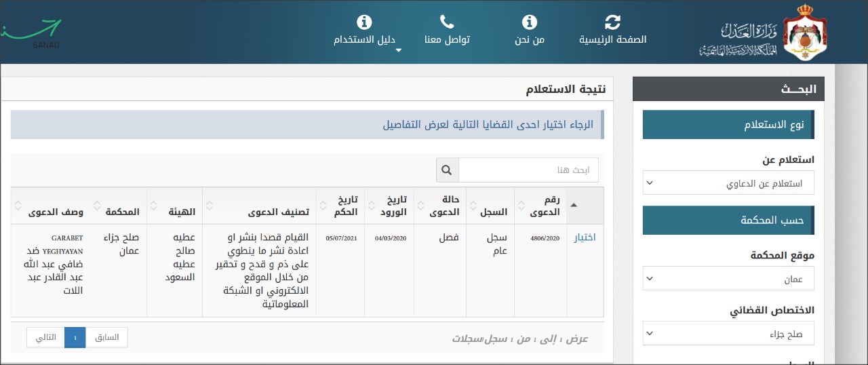The width and height of the screenshot is (868, 365).
Task: Select page 1 in pagination
Action: (x=75, y=337)
